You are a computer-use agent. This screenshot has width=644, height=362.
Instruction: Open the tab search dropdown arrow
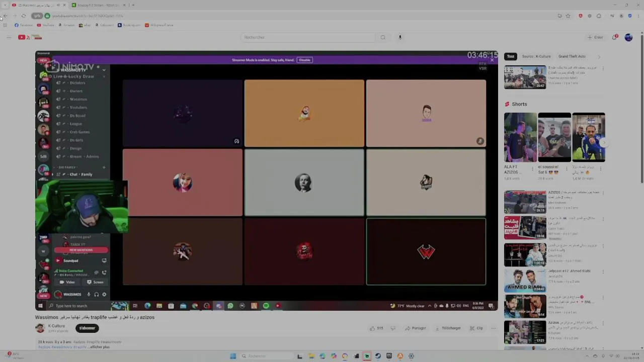(5, 5)
